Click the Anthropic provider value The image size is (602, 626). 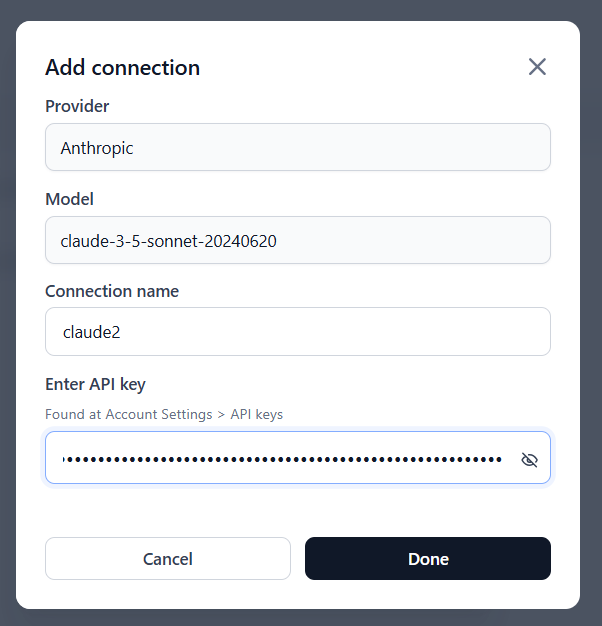[97, 148]
